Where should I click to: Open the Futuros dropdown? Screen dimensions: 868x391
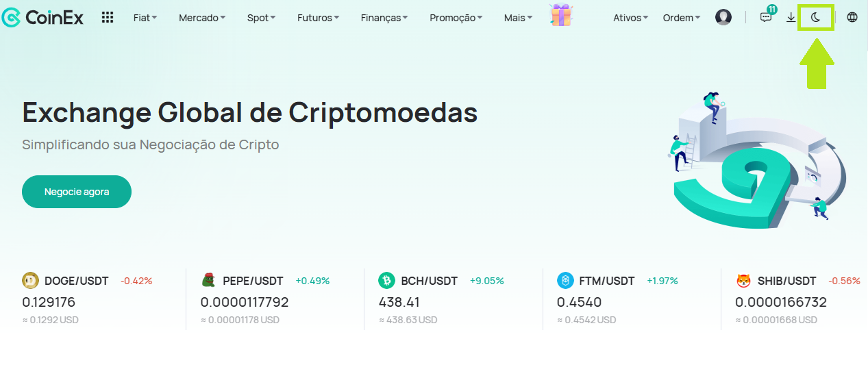pyautogui.click(x=318, y=18)
